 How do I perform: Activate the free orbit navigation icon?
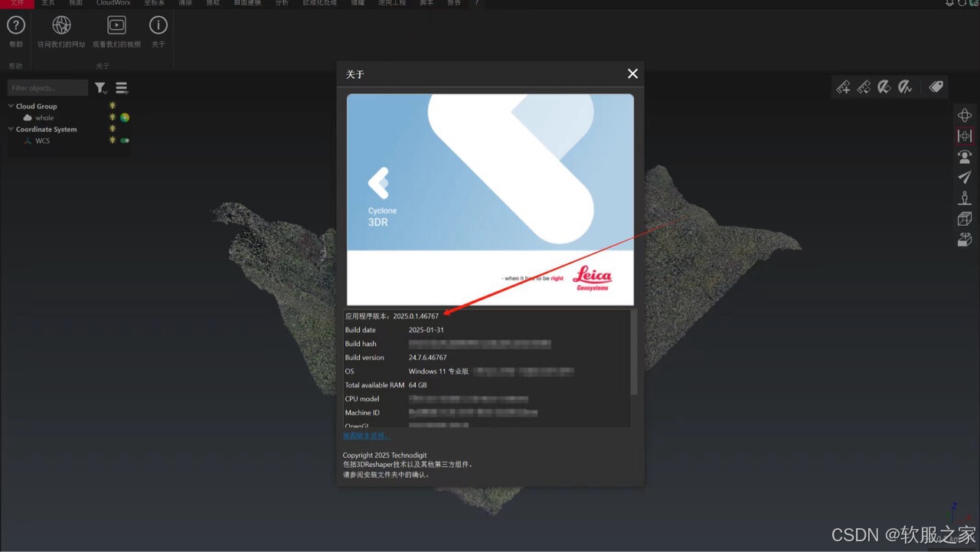(x=965, y=115)
